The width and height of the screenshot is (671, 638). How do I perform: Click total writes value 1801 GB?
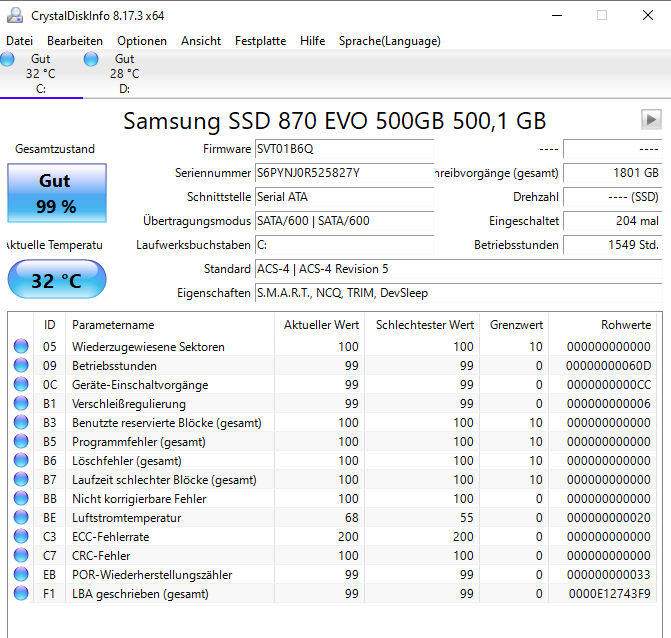point(612,173)
